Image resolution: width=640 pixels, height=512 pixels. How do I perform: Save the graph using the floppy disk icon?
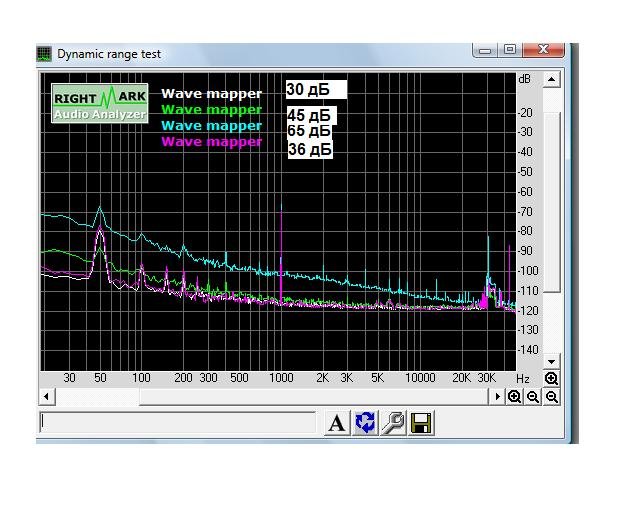point(421,423)
